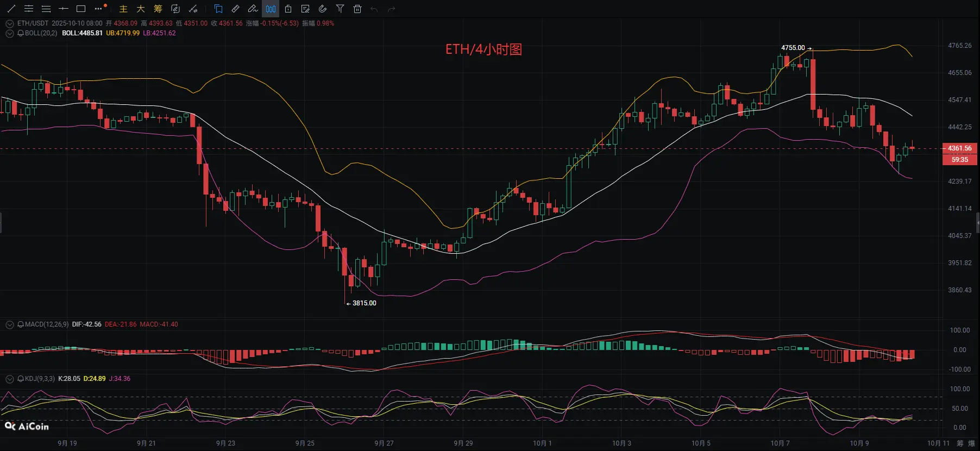980x451 pixels.
Task: Click the 10月 9 date label
Action: click(859, 443)
